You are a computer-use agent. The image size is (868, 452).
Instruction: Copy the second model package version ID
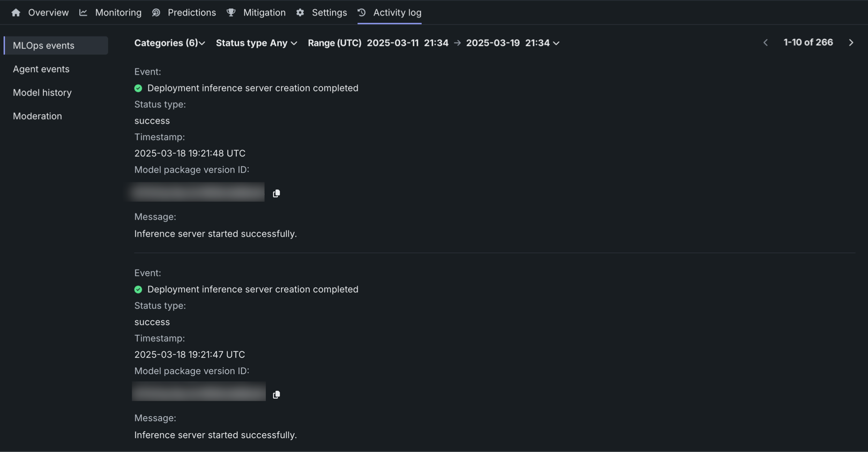point(276,395)
